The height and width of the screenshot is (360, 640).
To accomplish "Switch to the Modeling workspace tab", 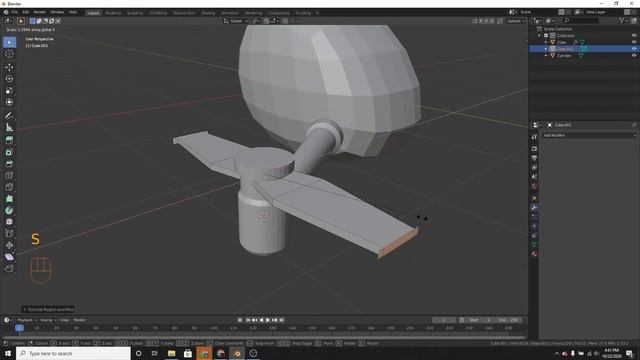I will pos(113,13).
